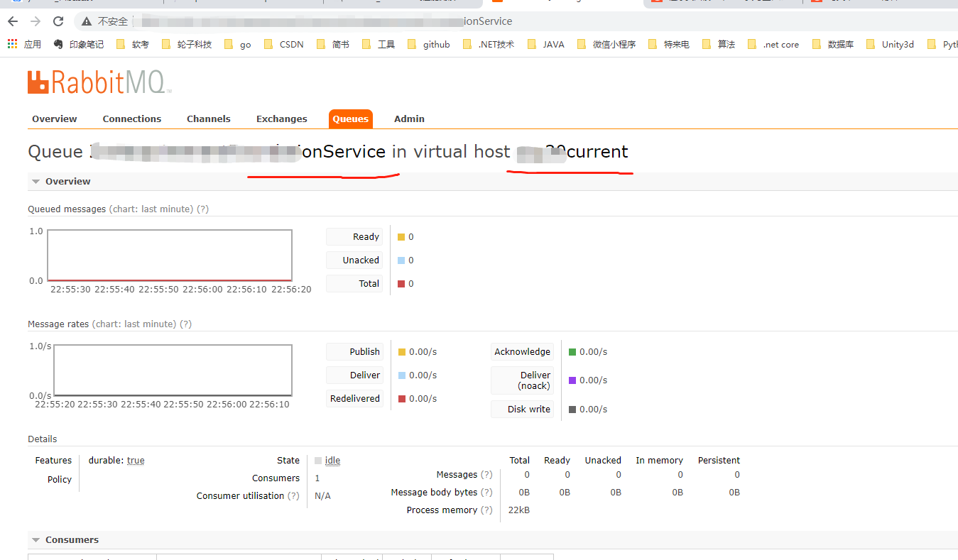This screenshot has height=560, width=958.
Task: Click the blue Unacked legend swatch
Action: [x=401, y=260]
